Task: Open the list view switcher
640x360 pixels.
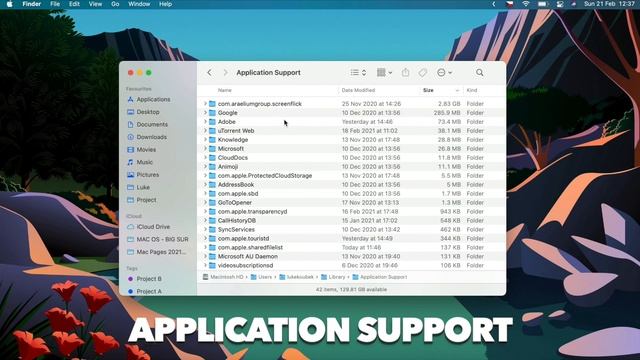Action: 358,73
